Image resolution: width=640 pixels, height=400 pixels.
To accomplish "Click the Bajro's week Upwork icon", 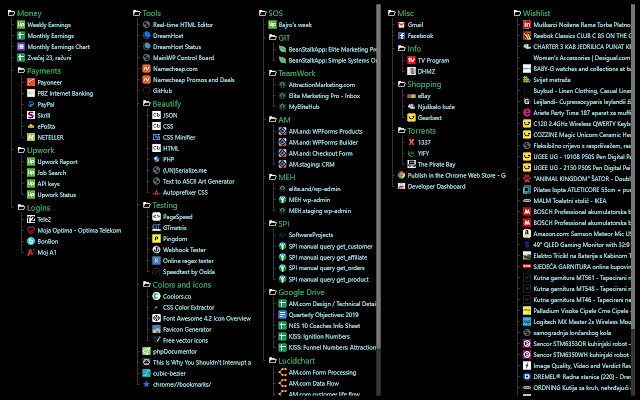I will pos(272,25).
